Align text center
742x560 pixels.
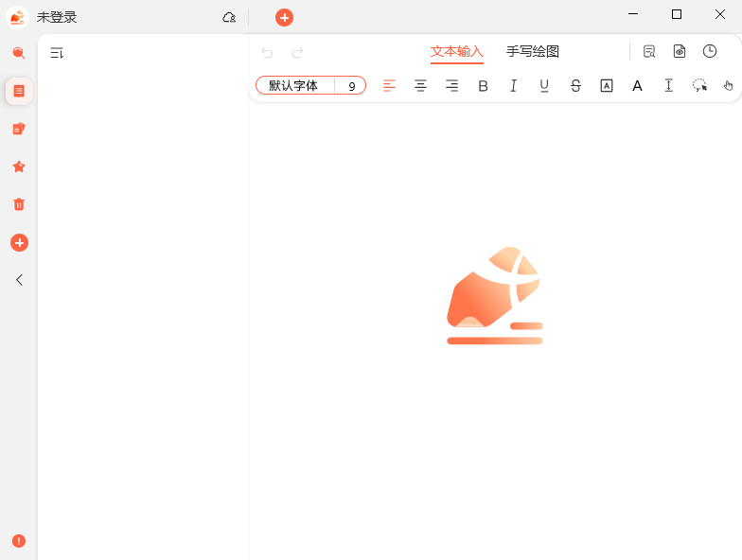click(x=420, y=85)
